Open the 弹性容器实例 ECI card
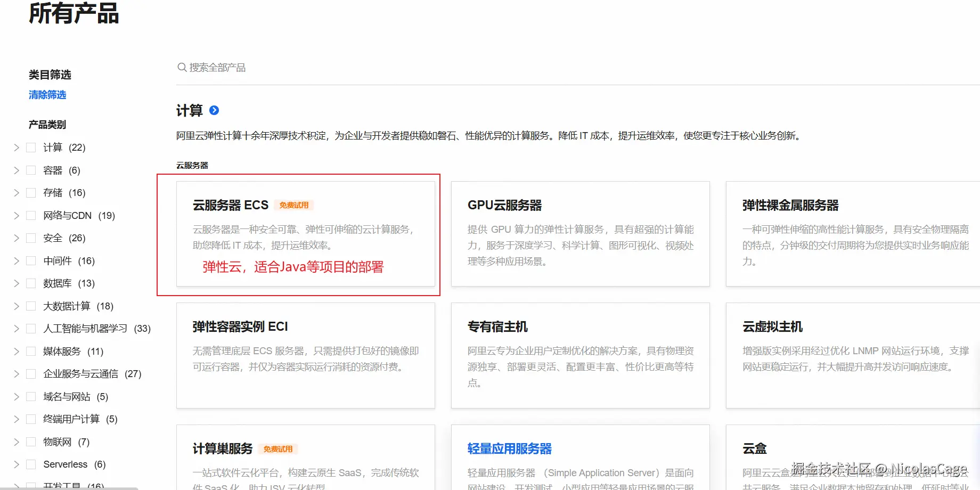This screenshot has width=980, height=490. (306, 356)
